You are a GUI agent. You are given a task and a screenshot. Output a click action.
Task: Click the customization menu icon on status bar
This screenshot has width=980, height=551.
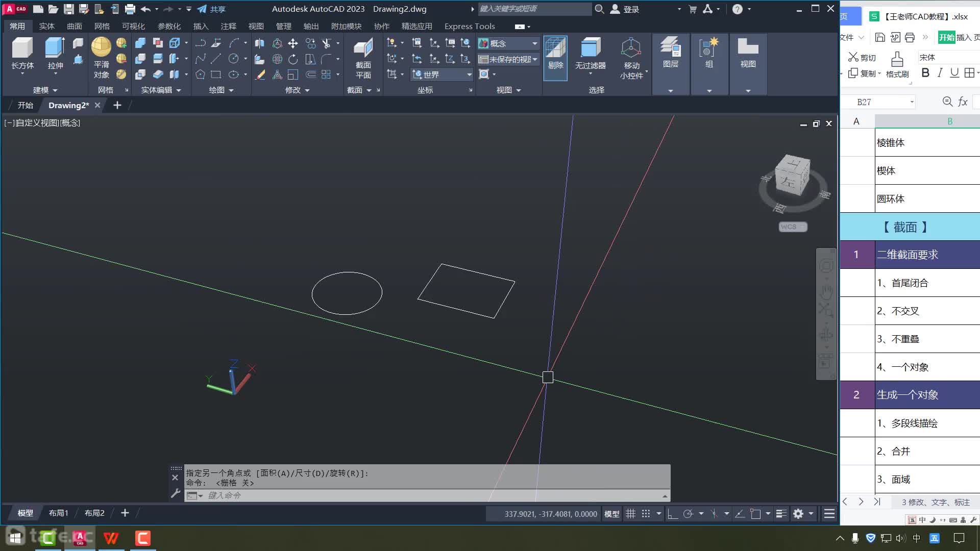(829, 514)
